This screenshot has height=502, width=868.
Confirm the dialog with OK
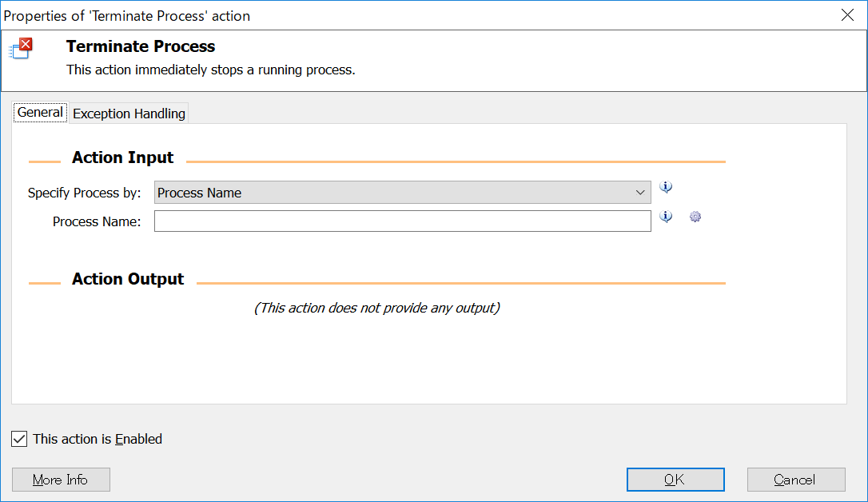point(675,480)
